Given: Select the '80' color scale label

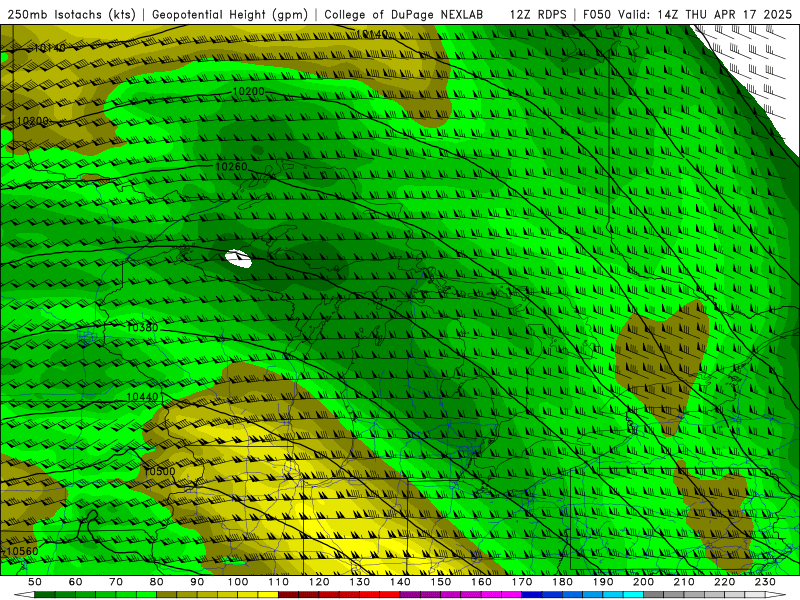Looking at the screenshot, I should [157, 582].
